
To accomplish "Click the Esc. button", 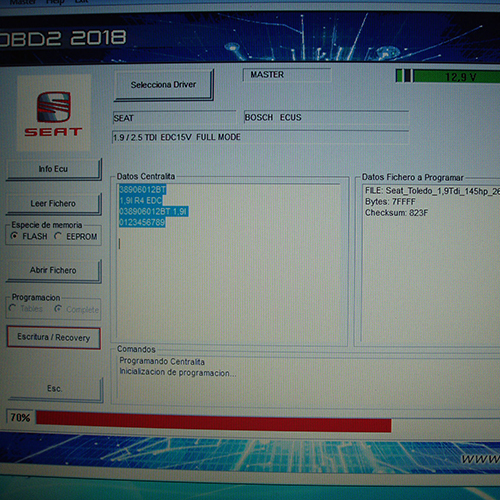I will pyautogui.click(x=55, y=389).
